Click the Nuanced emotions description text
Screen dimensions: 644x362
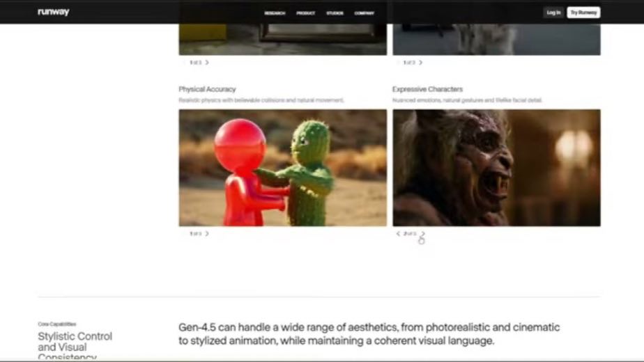click(x=467, y=100)
